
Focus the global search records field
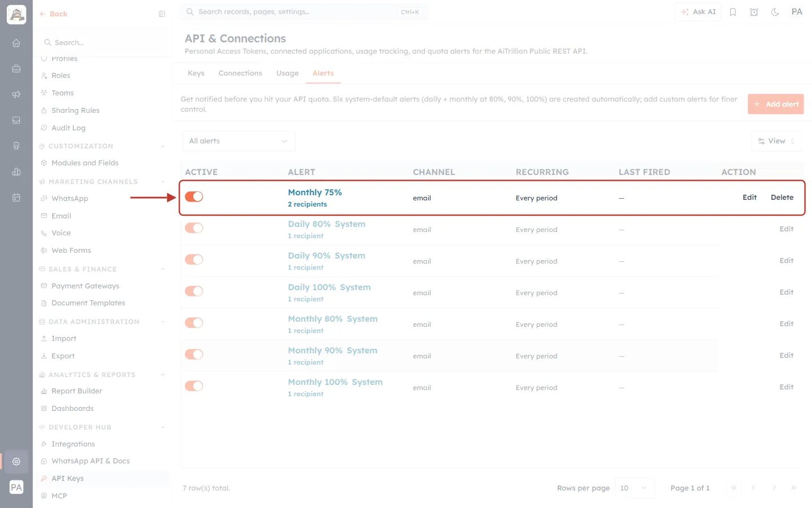point(304,12)
